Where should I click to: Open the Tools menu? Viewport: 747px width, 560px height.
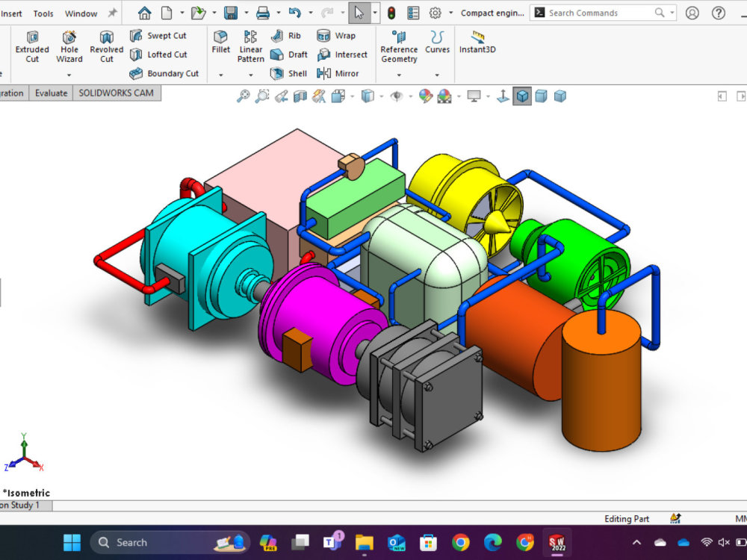tap(43, 13)
